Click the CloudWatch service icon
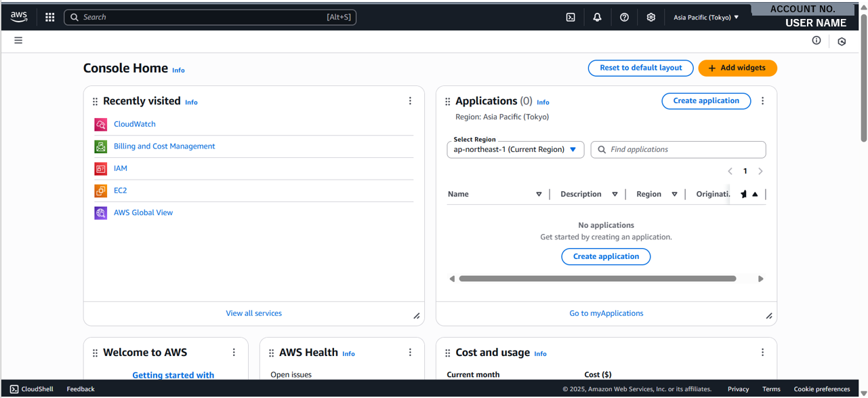 pyautogui.click(x=100, y=124)
